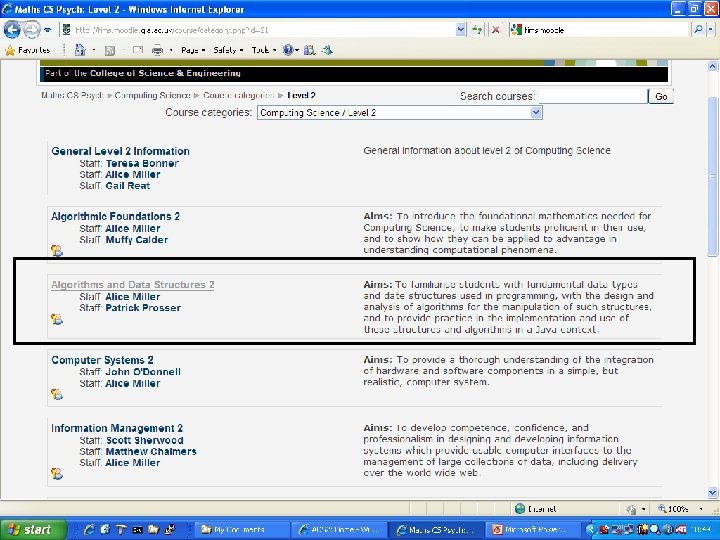Click guest access icon under Algorithms and Data Structures

pos(56,319)
